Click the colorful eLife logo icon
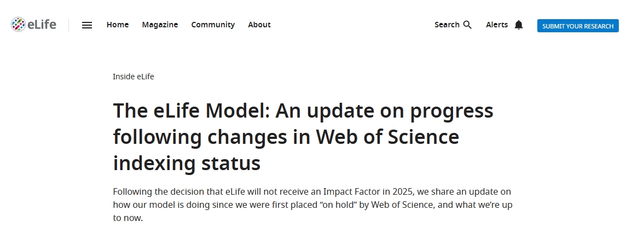This screenshot has width=644, height=239. click(x=18, y=25)
